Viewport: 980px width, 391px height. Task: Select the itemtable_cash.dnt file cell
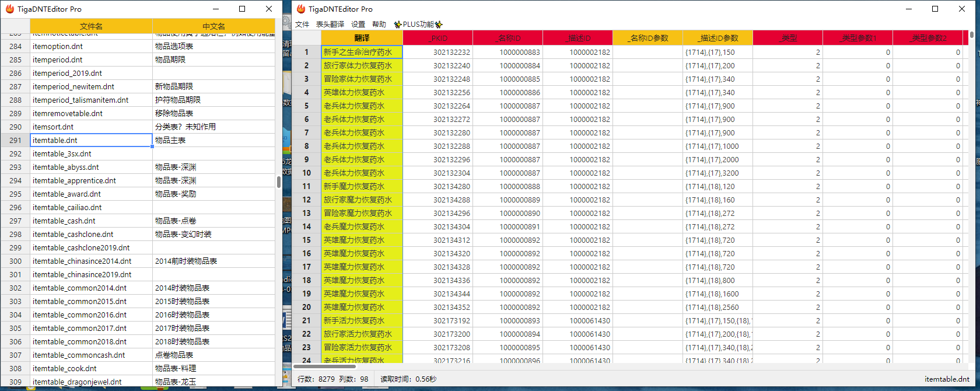(91, 221)
